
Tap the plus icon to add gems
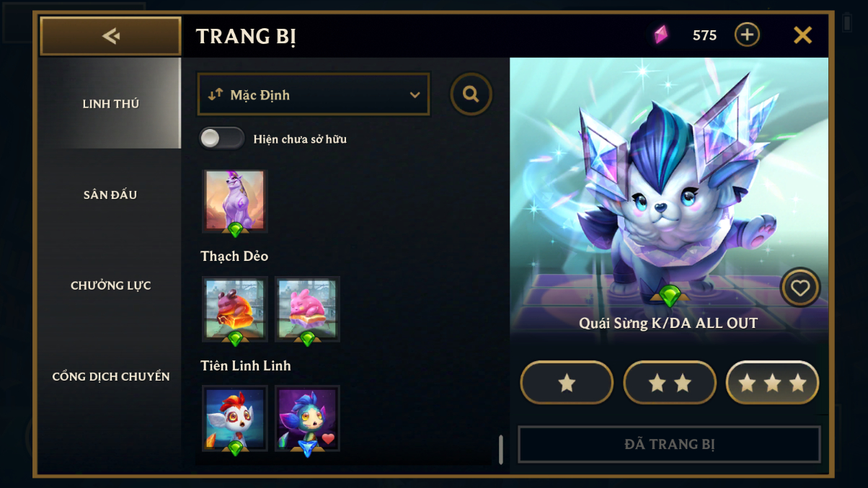(747, 35)
